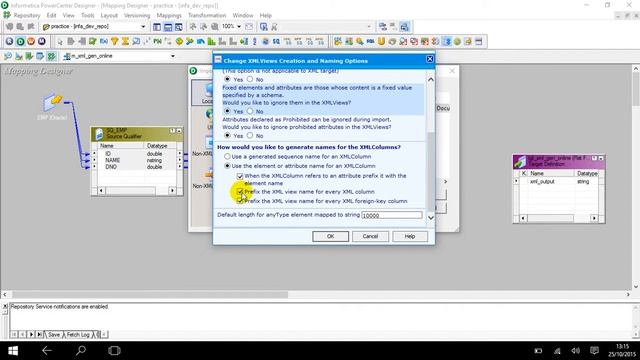Click the green bar-chart transformation icon
The image size is (640, 360).
pos(211,42)
